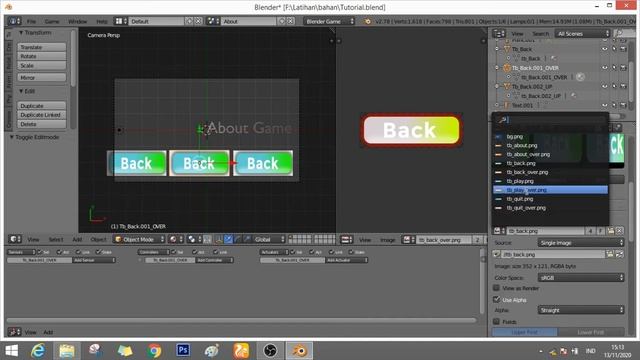Select tb_quit.png from image list
This screenshot has height=360, width=640.
(550, 199)
